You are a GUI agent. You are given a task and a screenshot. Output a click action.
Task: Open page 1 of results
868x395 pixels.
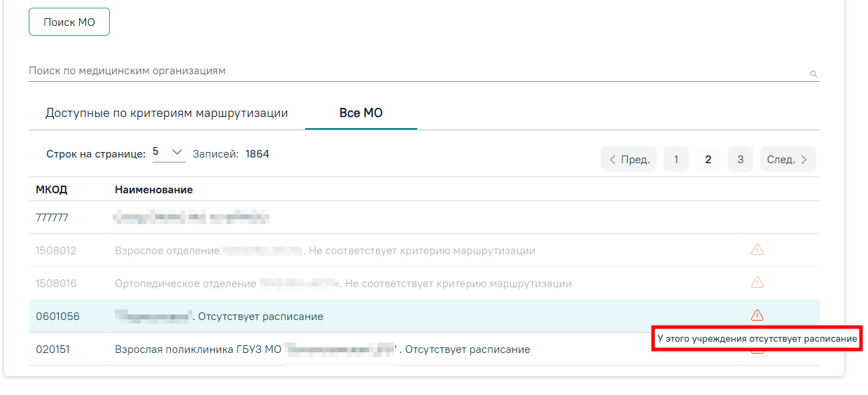click(676, 159)
